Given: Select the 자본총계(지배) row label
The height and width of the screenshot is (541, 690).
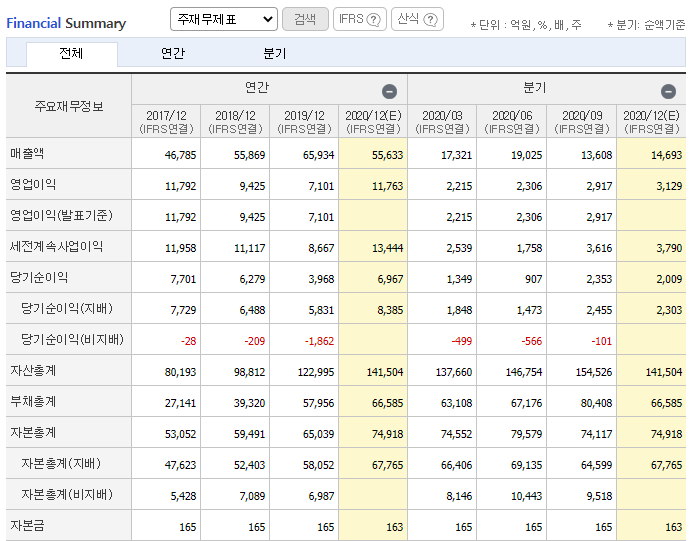Looking at the screenshot, I should pos(62,464).
